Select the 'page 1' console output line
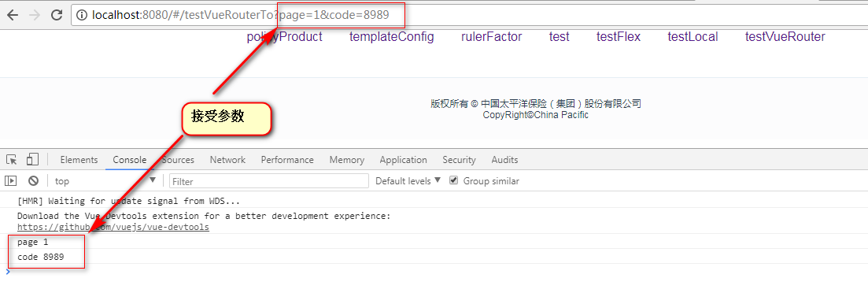Screen dimensions: 868x293 [33, 242]
